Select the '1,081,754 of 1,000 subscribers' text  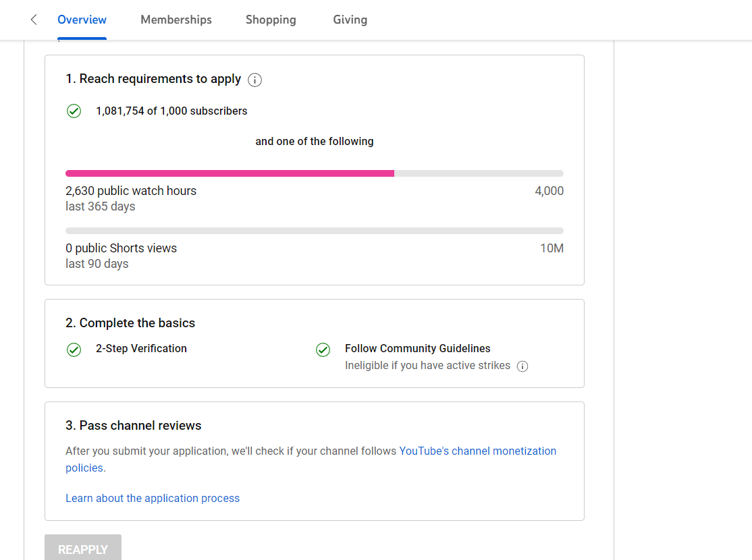(x=171, y=111)
